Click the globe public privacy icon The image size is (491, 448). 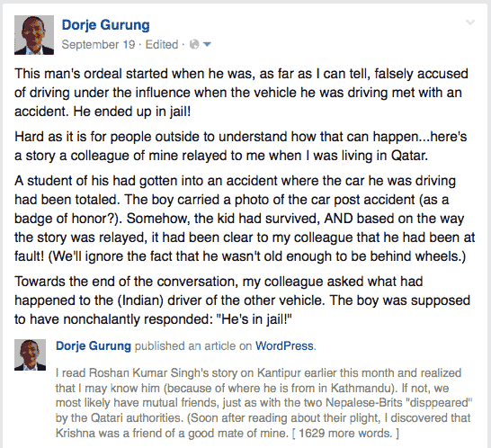[194, 44]
